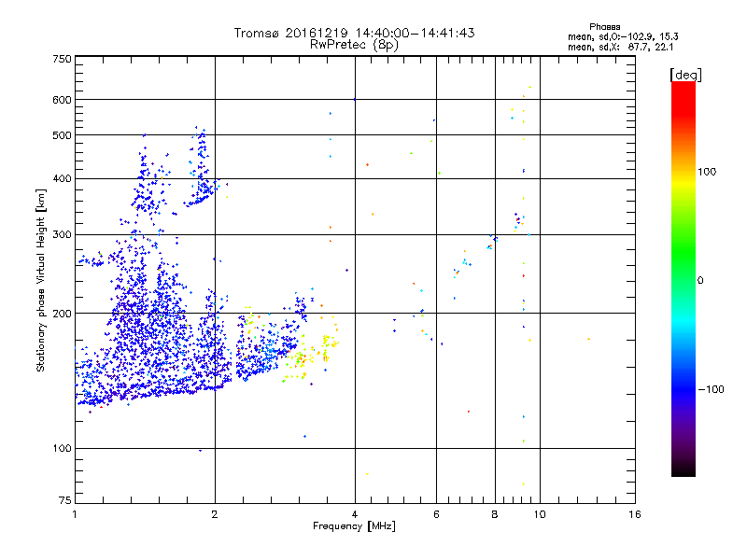Viewport: 747px width, 560px height.
Task: Click the 'Frequency [MHz]' axis label
Action: 354,526
